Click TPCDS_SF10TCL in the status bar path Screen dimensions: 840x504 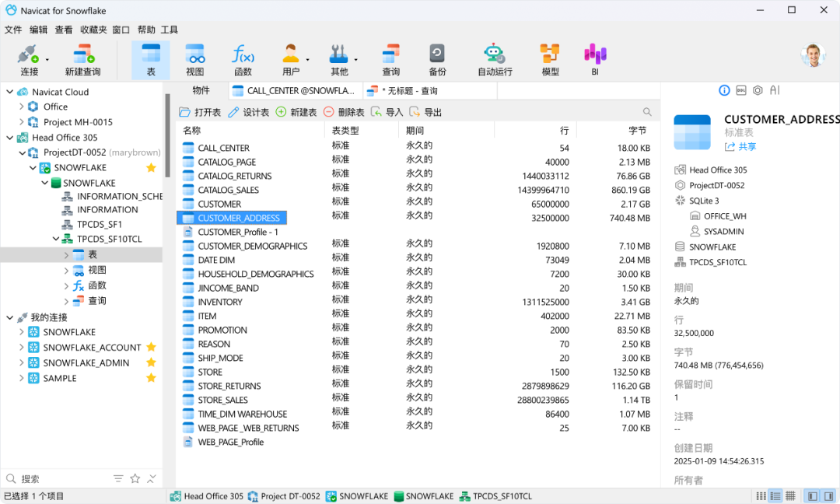495,496
